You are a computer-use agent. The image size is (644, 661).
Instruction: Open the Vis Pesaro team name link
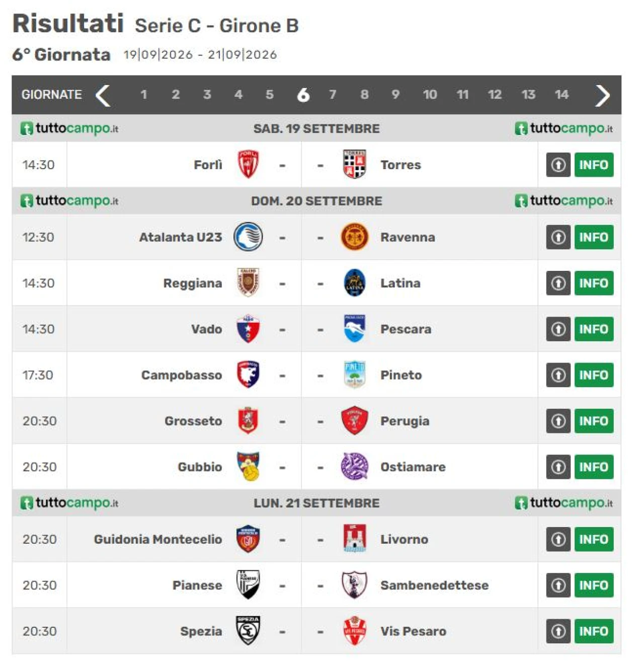tap(413, 631)
